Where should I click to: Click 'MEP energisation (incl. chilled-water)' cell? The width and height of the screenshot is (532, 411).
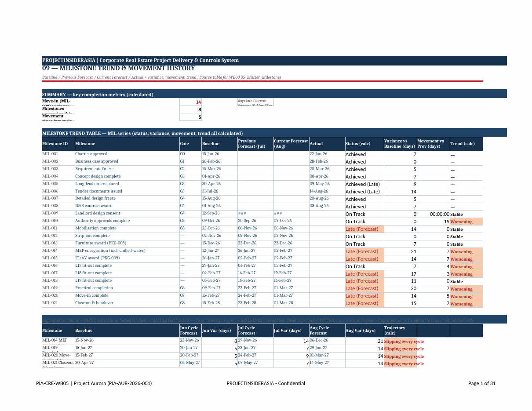click(x=127, y=251)
